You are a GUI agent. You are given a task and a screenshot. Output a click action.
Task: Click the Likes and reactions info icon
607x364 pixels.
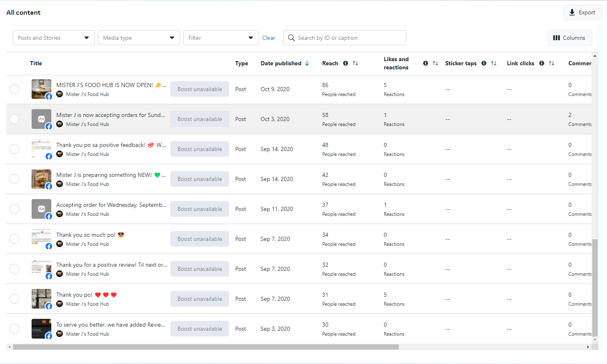click(426, 63)
